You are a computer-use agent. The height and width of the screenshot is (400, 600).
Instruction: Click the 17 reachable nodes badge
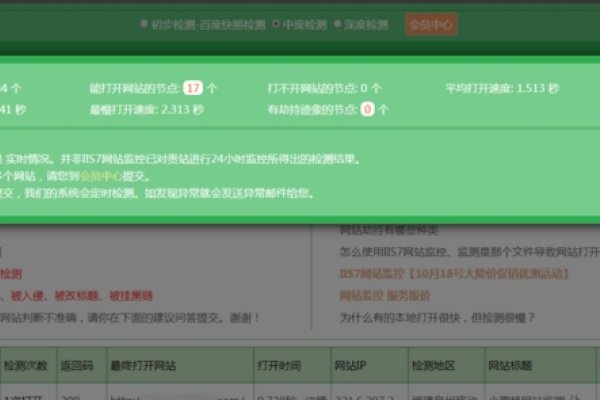[193, 88]
